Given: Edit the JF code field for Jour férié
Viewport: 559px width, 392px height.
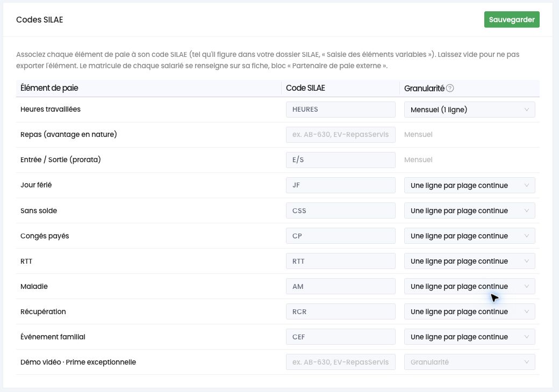Looking at the screenshot, I should pos(340,185).
